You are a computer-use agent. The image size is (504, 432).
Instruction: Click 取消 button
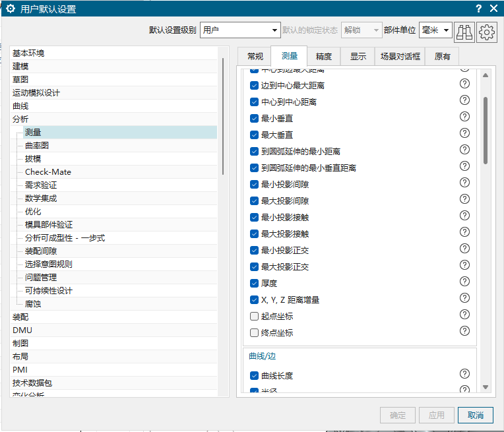(476, 416)
